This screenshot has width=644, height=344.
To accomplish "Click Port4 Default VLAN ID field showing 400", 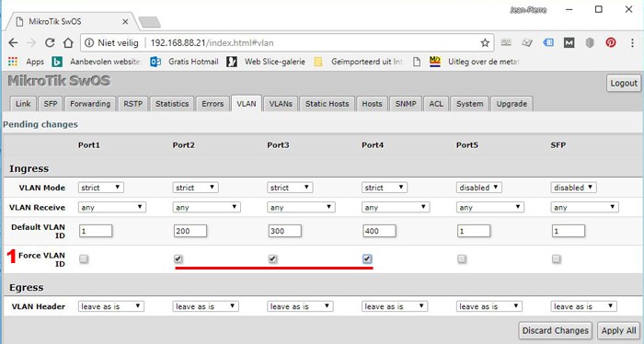I will click(379, 231).
